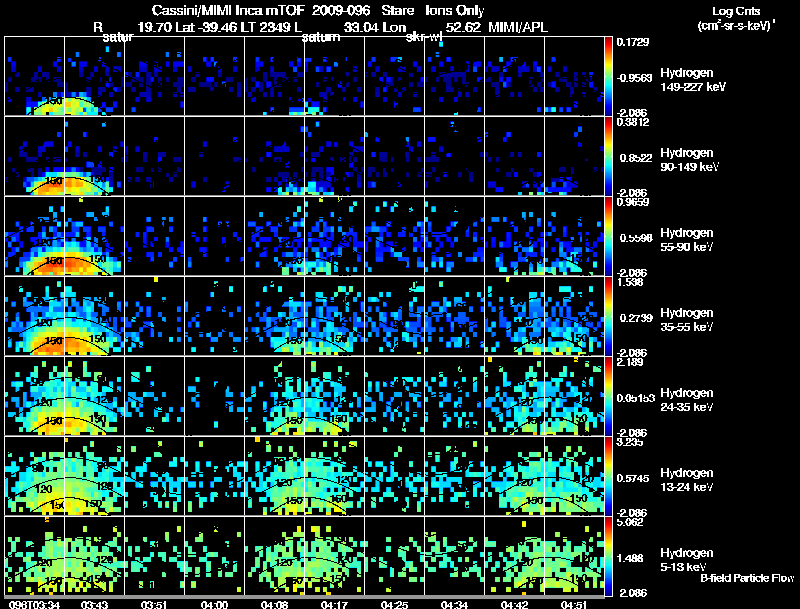Image resolution: width=800 pixels, height=609 pixels.
Task: Click the '2.189' color scale value
Action: click(x=630, y=362)
